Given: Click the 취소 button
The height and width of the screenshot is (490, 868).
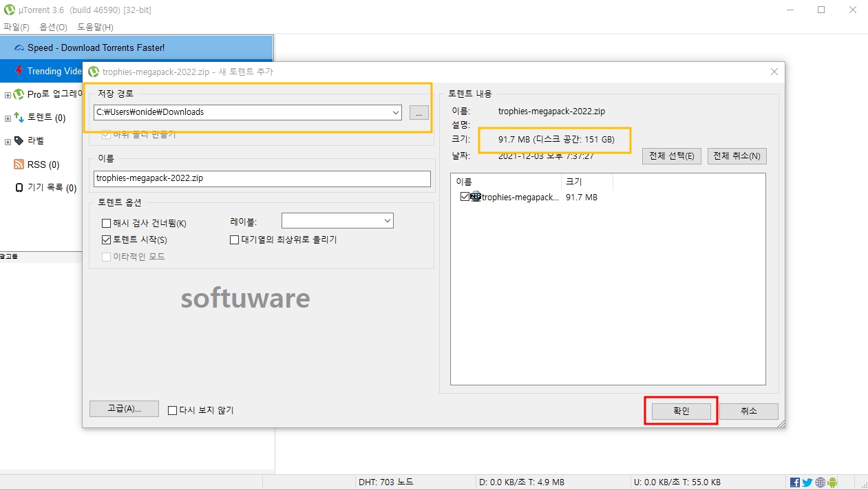Looking at the screenshot, I should [749, 411].
